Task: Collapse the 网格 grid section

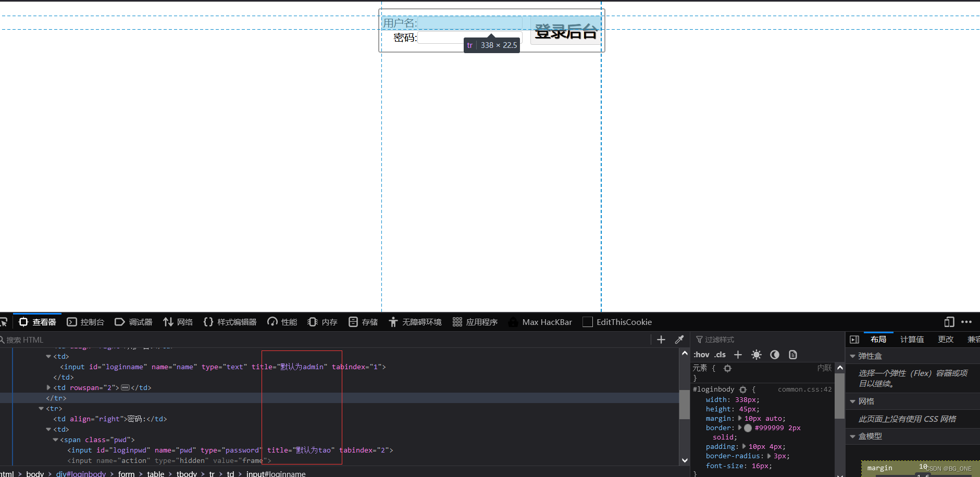Action: 852,401
